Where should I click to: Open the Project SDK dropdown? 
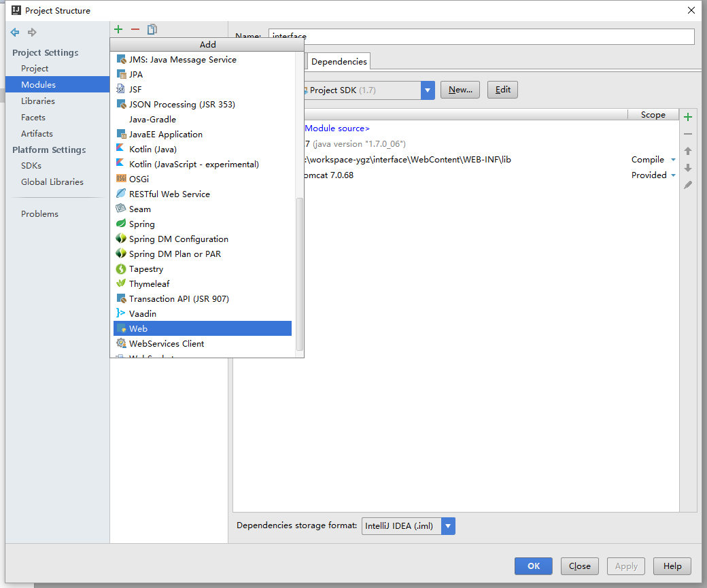tap(428, 90)
